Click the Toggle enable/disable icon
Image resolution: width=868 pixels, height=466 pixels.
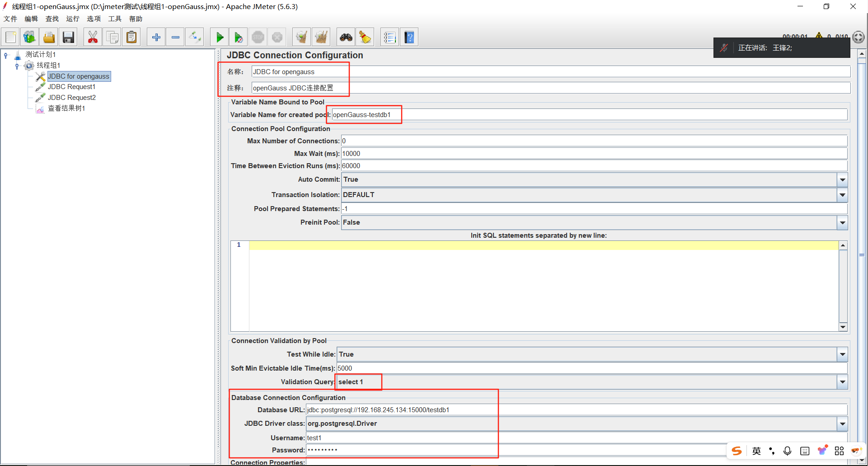(195, 37)
